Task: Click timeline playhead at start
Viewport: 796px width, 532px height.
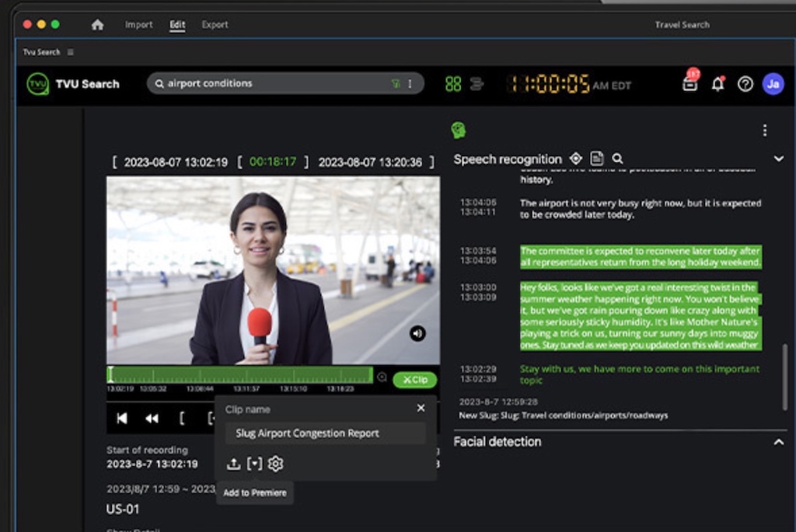Action: [x=110, y=375]
